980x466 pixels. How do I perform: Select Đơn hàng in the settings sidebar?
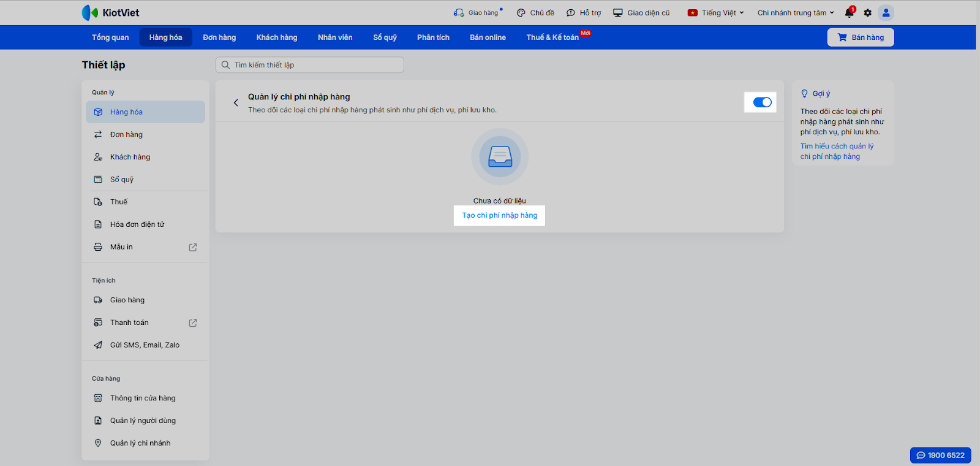click(146, 135)
